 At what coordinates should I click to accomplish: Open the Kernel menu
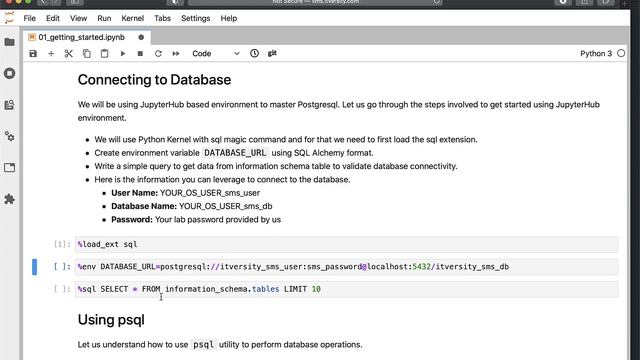133,18
